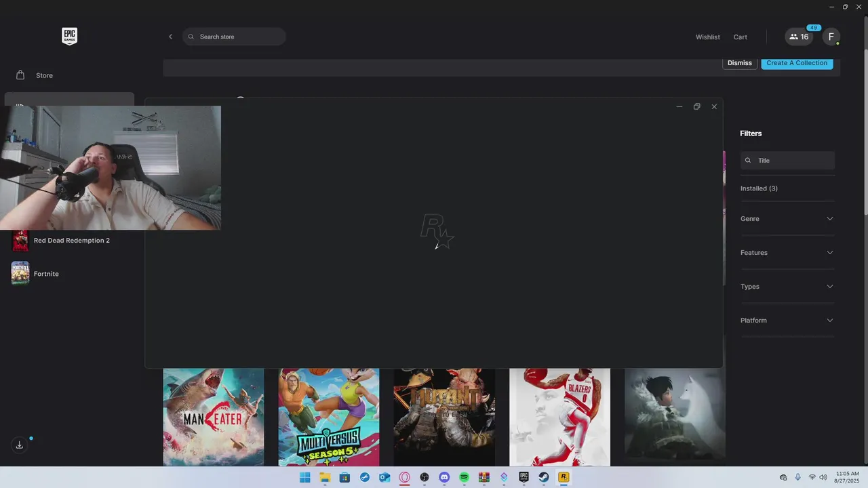Click the Title filter input
The height and width of the screenshot is (488, 868).
pyautogui.click(x=787, y=161)
